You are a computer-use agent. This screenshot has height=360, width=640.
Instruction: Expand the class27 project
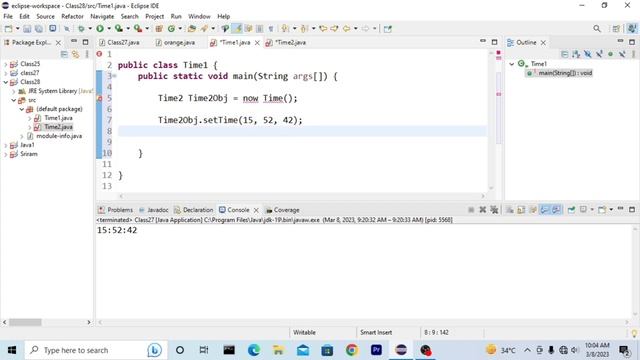[6, 73]
